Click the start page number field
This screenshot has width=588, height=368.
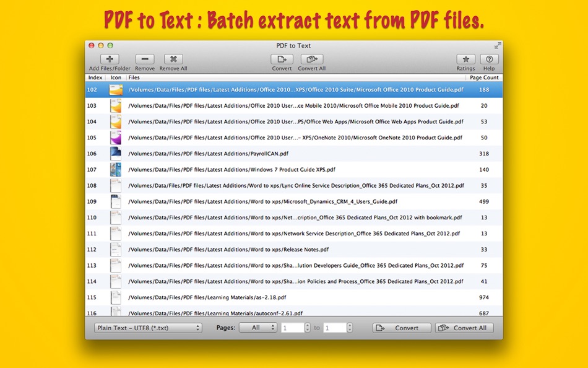pyautogui.click(x=293, y=328)
